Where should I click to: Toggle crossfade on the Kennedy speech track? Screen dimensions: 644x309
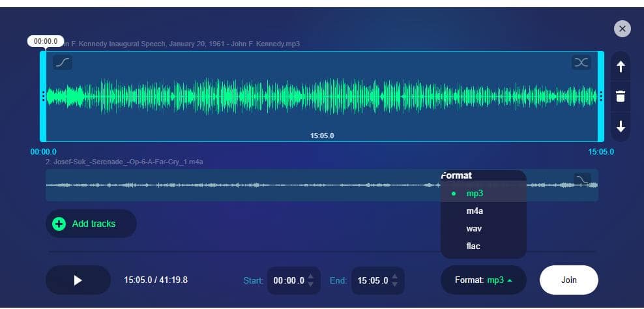click(x=581, y=63)
